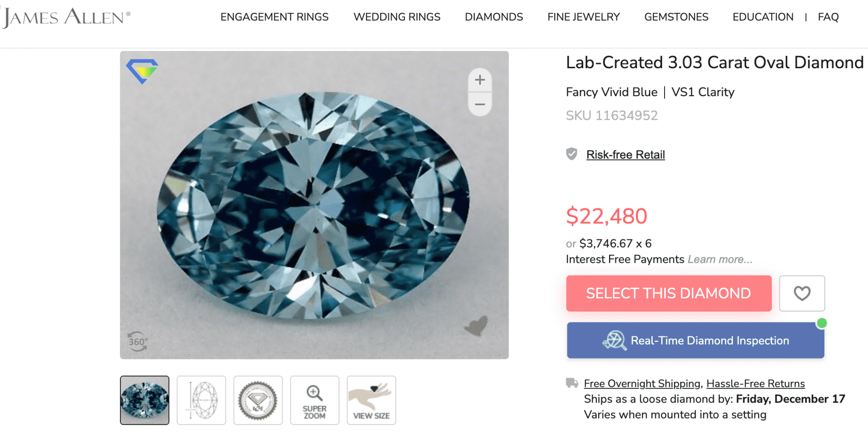This screenshot has width=868, height=434.
Task: Click the heart icon on diamond image
Action: 476,326
